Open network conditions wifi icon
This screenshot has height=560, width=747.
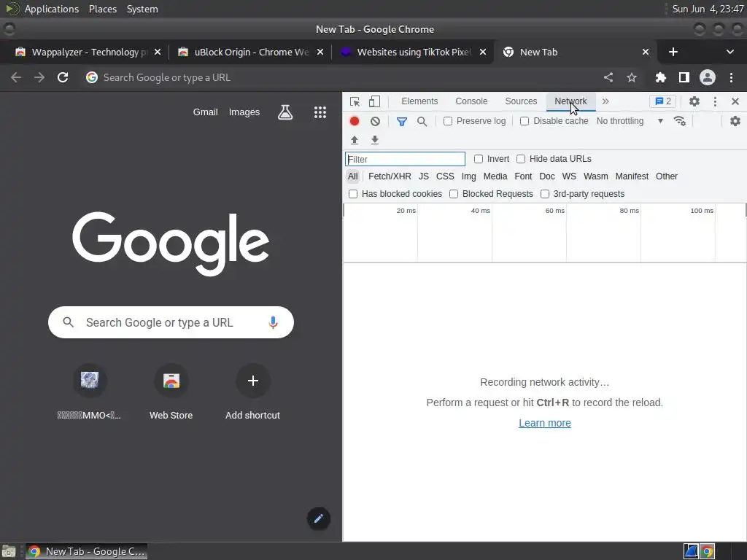point(680,121)
